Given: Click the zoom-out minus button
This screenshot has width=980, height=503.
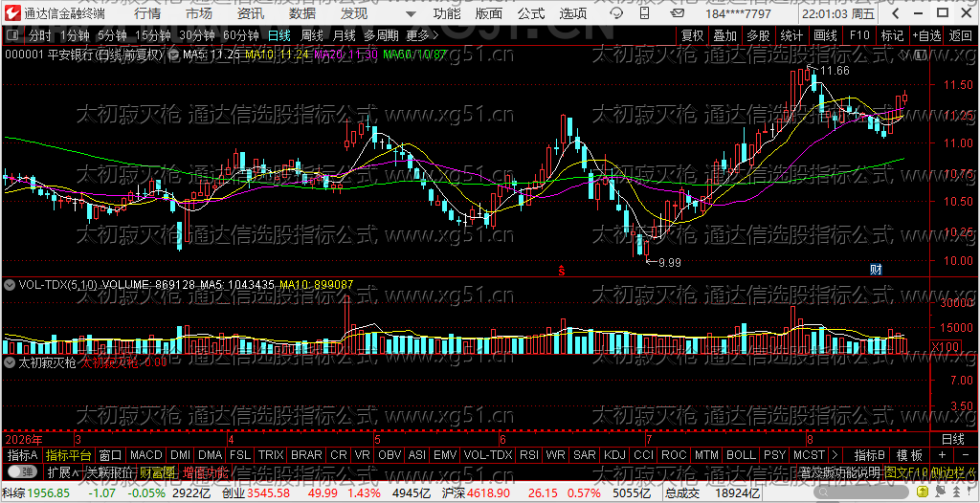Looking at the screenshot, I should pos(966,455).
